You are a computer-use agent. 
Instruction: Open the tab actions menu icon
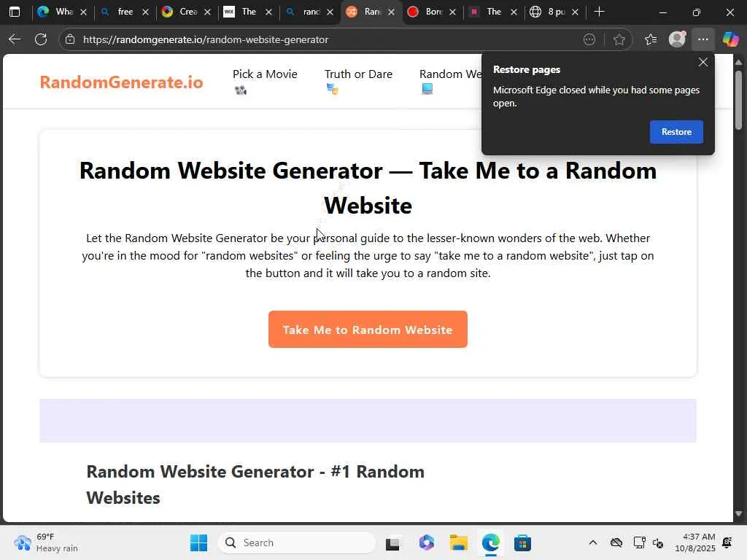15,12
